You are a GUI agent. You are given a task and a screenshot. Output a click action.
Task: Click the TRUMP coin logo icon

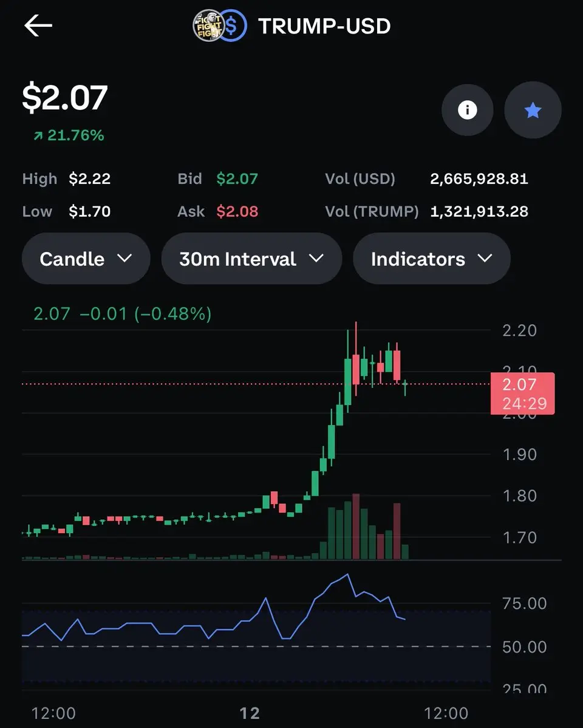click(x=208, y=26)
